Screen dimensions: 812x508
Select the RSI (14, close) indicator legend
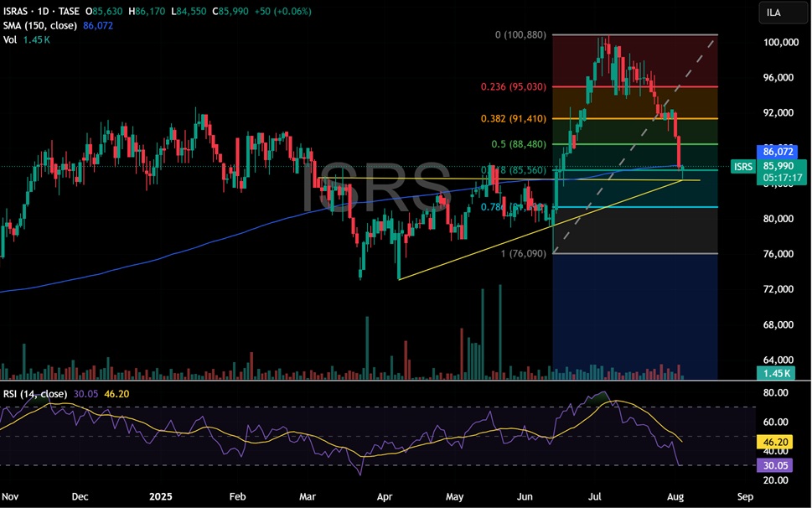coord(34,394)
